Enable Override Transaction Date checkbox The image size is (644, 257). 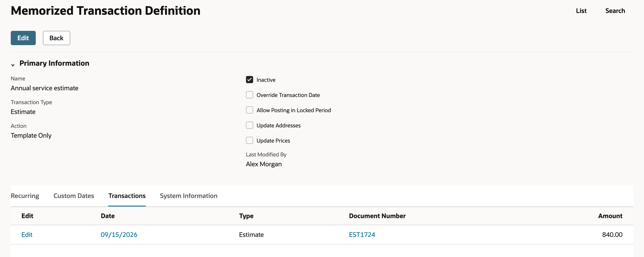[249, 95]
